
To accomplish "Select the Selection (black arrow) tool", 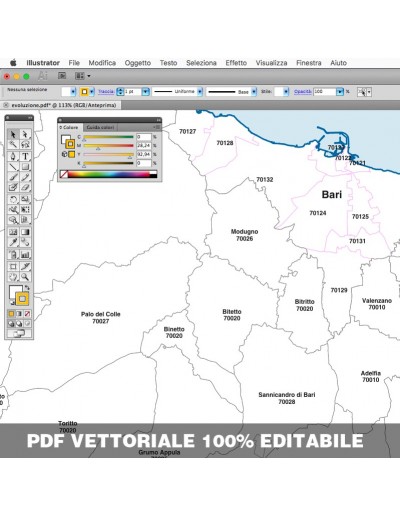I will [13, 134].
